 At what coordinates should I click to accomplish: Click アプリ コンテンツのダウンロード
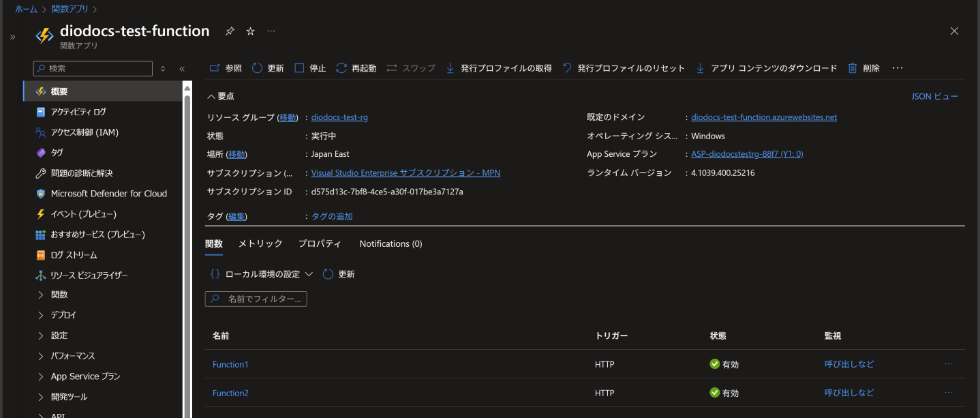[766, 68]
